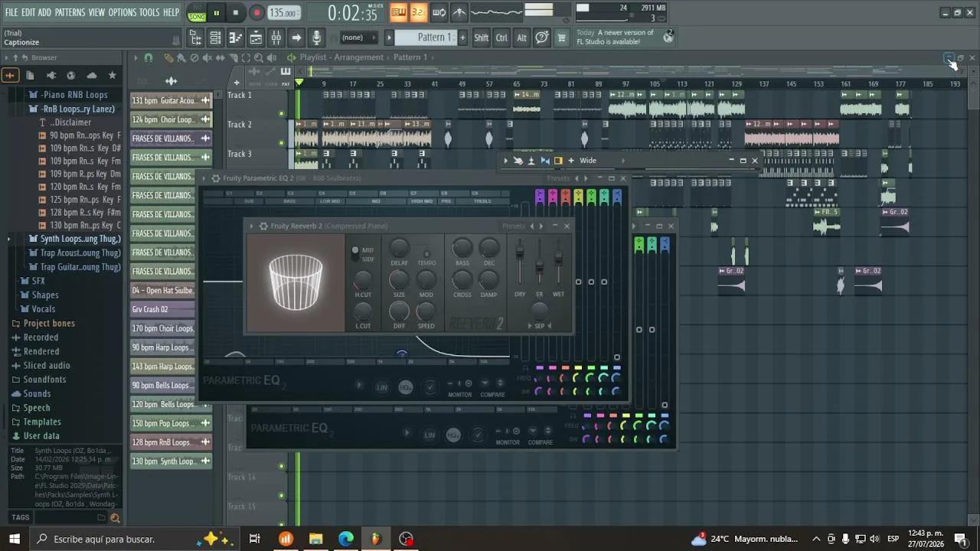Open the FILE menu
The image size is (980, 551).
(x=11, y=12)
